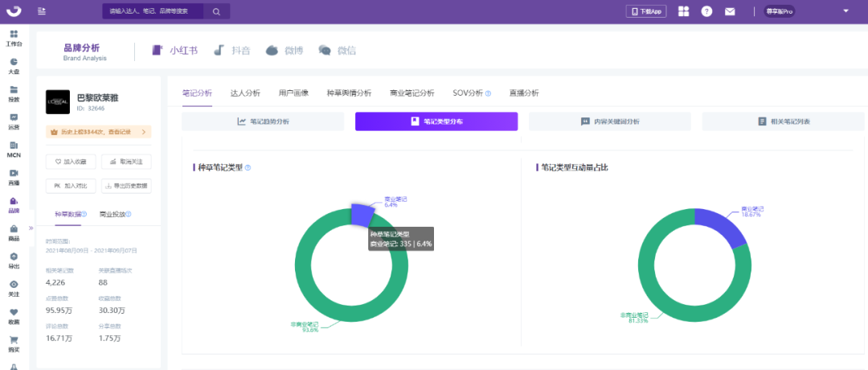868x370 pixels.
Task: Open the help question mark in header
Action: 706,11
